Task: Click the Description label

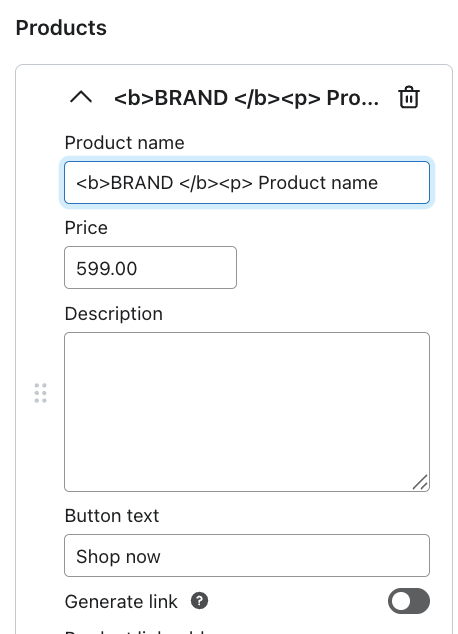Action: [x=114, y=314]
